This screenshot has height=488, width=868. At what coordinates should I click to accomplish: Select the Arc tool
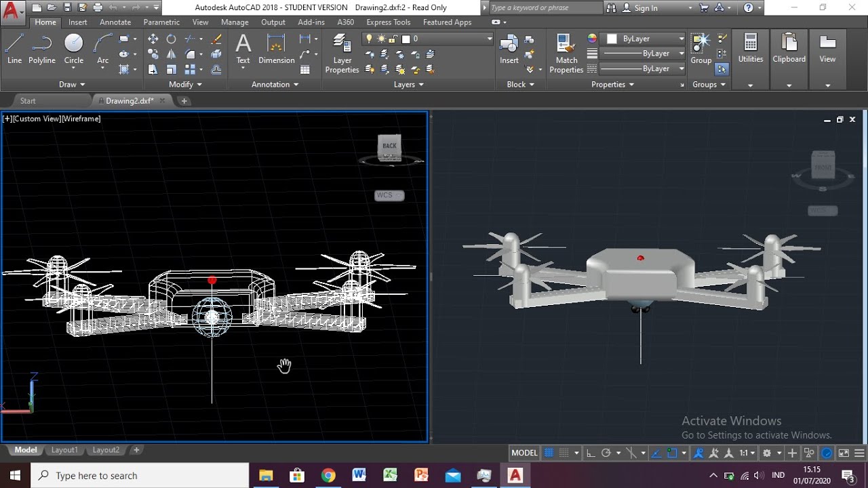pos(103,49)
